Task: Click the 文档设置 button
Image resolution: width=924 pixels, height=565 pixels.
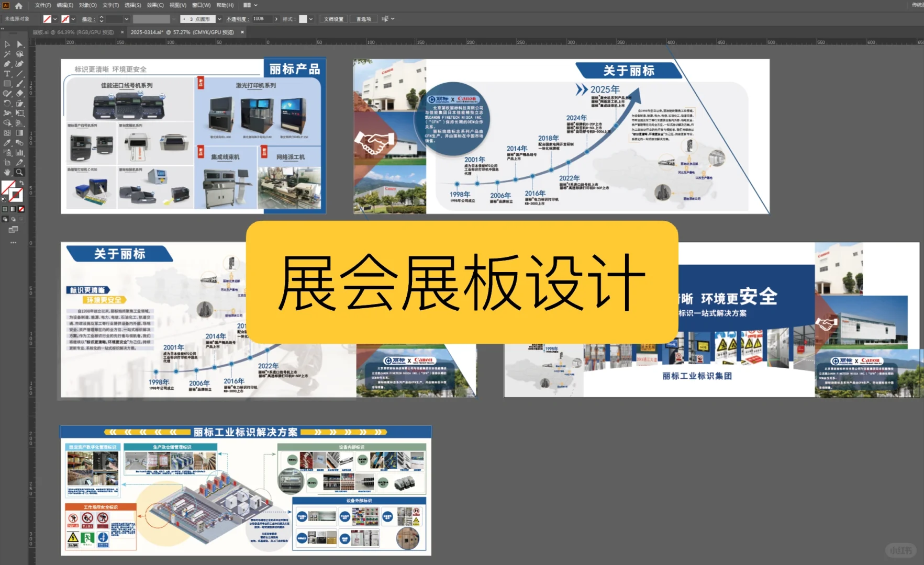Action: 333,19
